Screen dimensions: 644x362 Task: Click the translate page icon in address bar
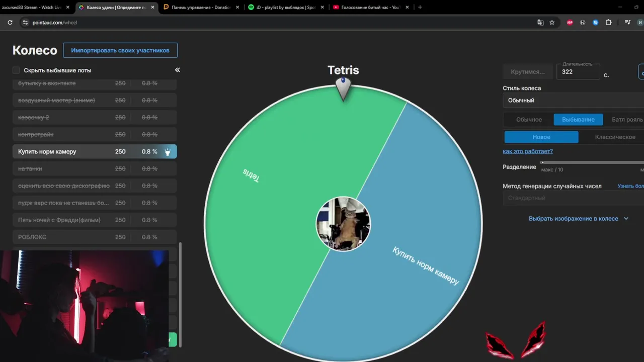pyautogui.click(x=540, y=22)
